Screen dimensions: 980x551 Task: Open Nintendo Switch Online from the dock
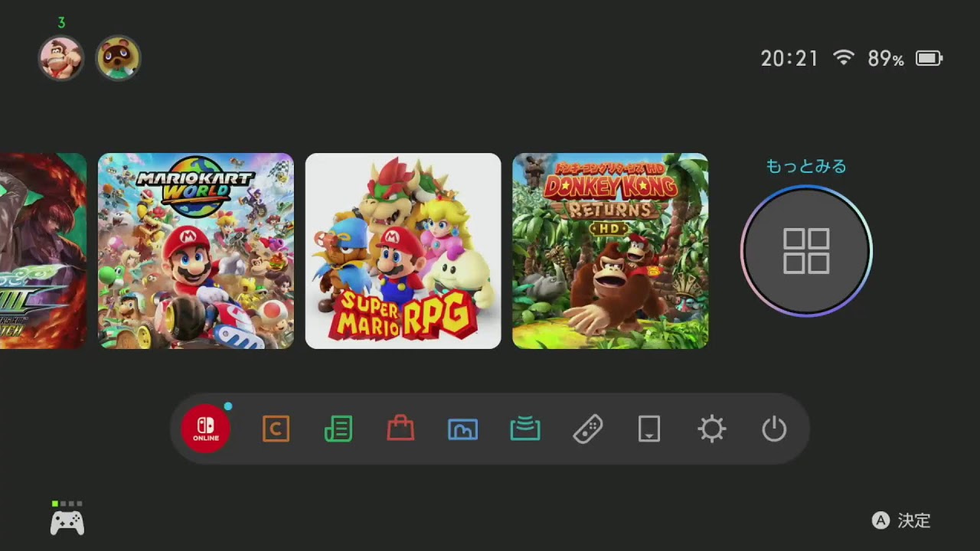pyautogui.click(x=205, y=429)
